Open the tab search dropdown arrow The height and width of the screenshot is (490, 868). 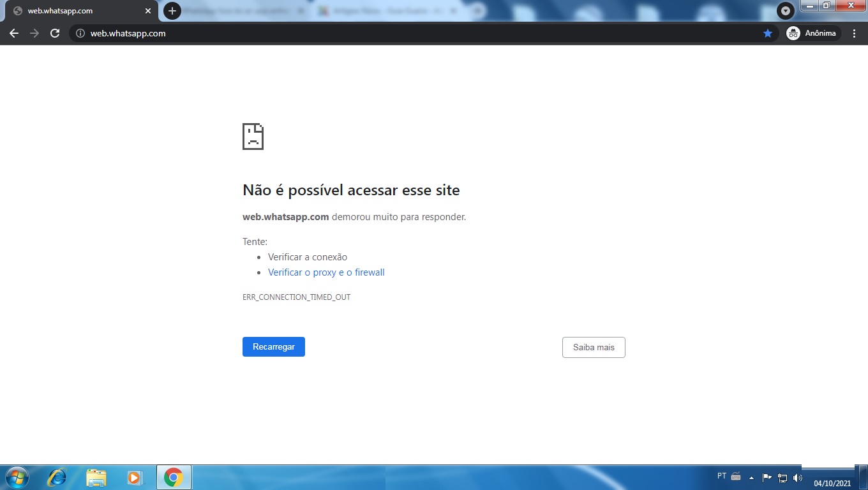(786, 11)
